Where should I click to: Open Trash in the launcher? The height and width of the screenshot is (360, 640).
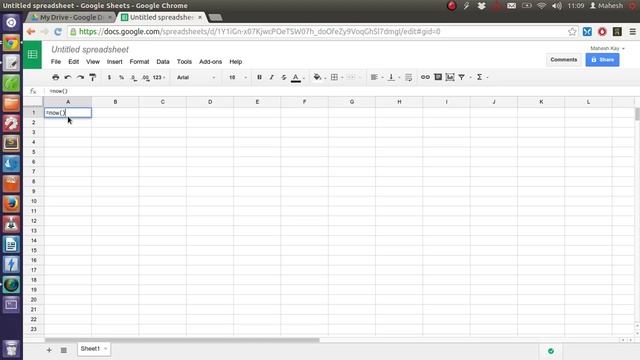click(11, 348)
